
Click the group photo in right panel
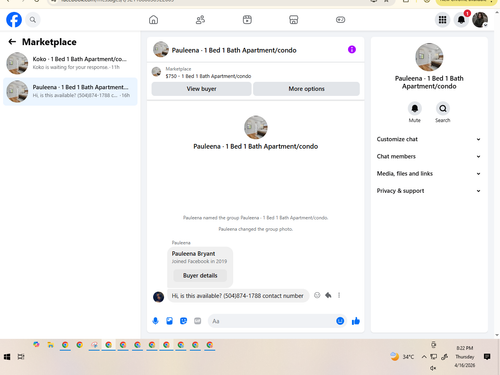point(429,57)
